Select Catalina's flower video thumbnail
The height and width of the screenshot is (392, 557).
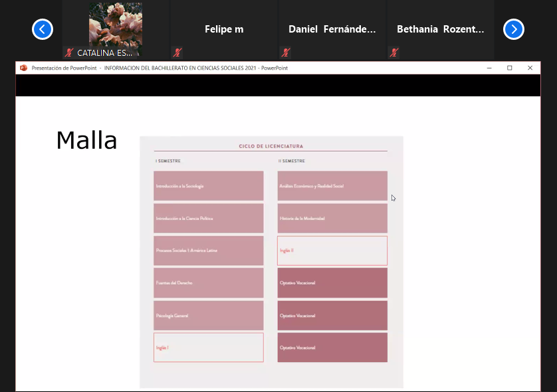[116, 25]
